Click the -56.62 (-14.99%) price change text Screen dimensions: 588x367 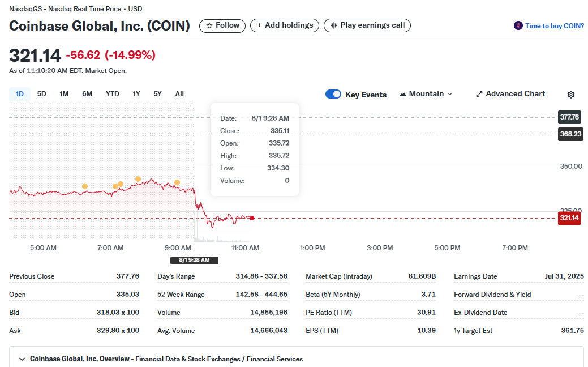[110, 55]
